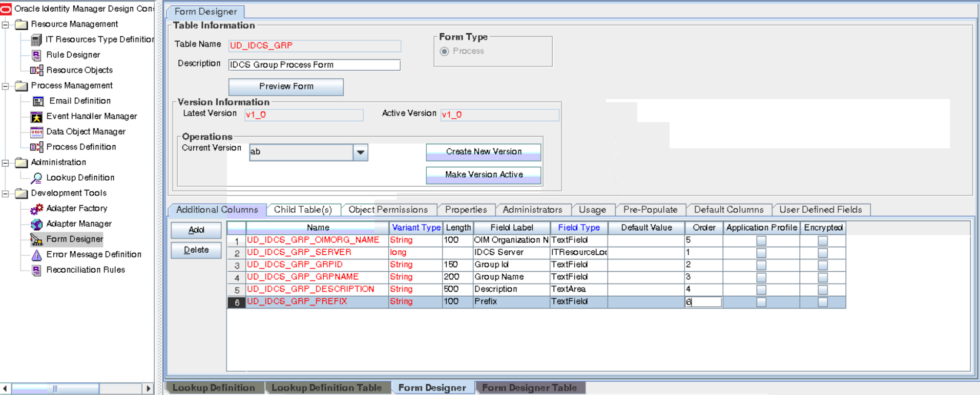The image size is (980, 395).
Task: Open the Properties tab
Action: coord(466,210)
